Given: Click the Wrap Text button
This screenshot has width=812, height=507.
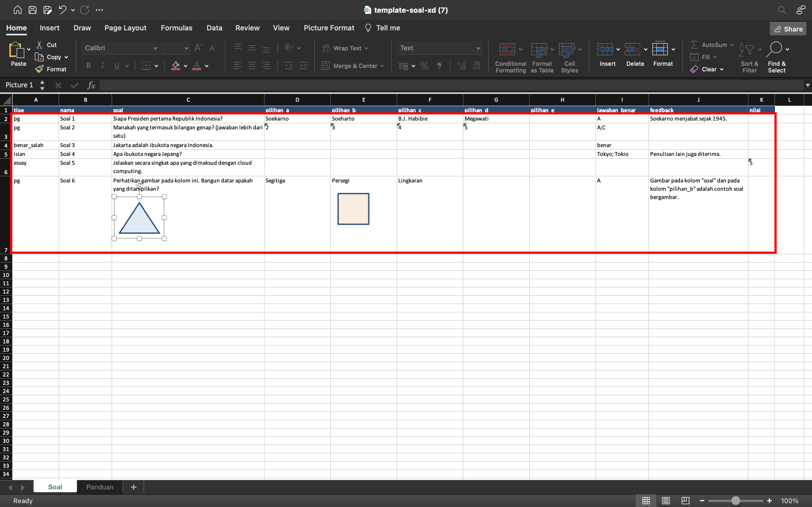Looking at the screenshot, I should [x=345, y=48].
